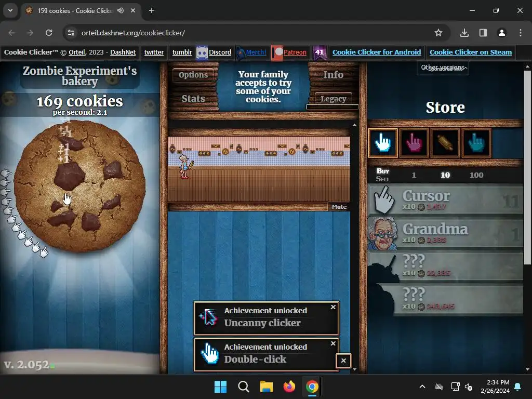
Task: Open the Chrome three-dot menu
Action: pos(520,33)
